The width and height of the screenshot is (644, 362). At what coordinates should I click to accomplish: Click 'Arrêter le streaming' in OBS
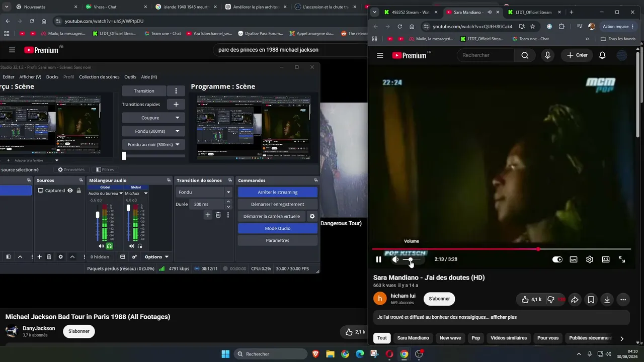pos(278,192)
